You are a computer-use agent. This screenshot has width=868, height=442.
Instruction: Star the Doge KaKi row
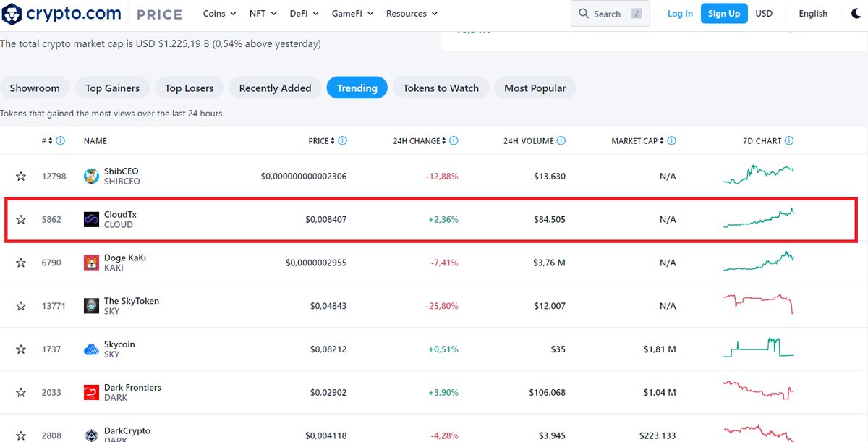coord(21,263)
